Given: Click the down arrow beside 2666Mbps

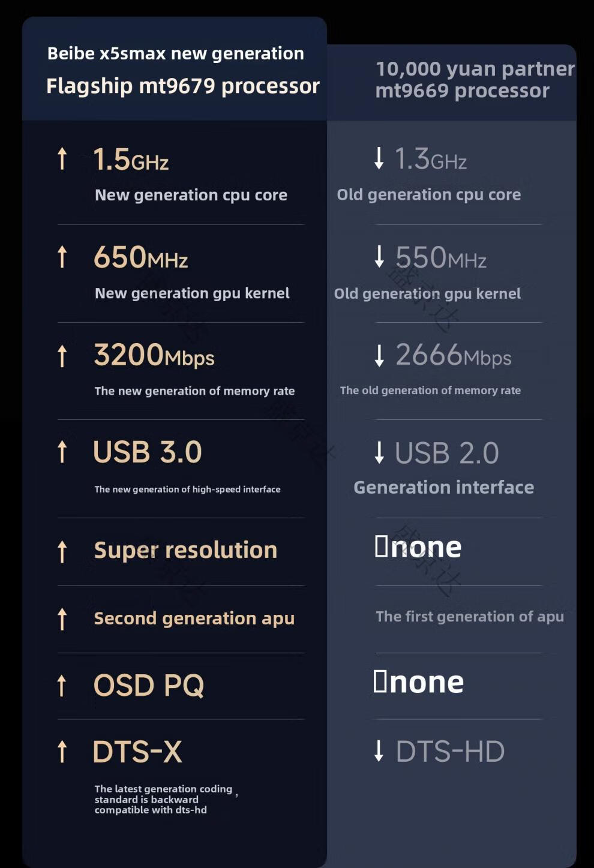Looking at the screenshot, I should [379, 355].
